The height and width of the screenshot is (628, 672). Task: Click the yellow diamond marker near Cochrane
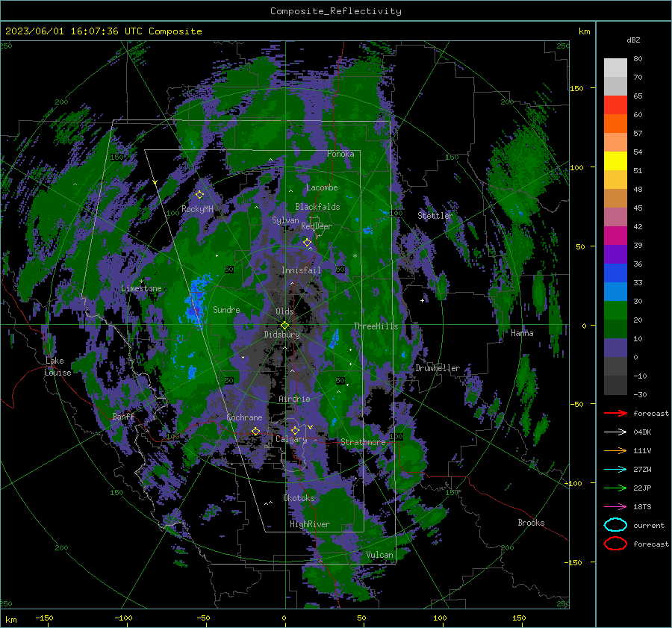[x=256, y=431]
